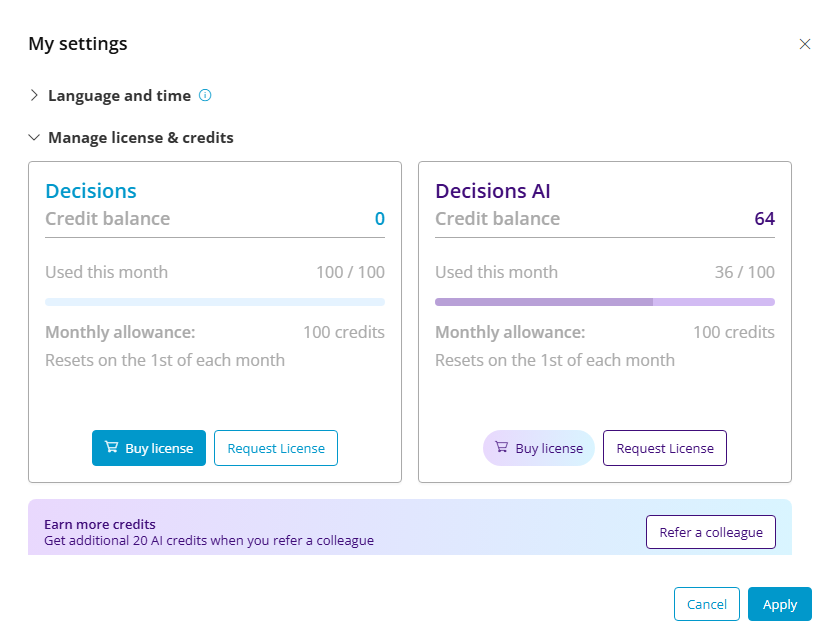Click 'Monthly allowance:' label in Decisions card
Screen dimensions: 830x639
120,332
